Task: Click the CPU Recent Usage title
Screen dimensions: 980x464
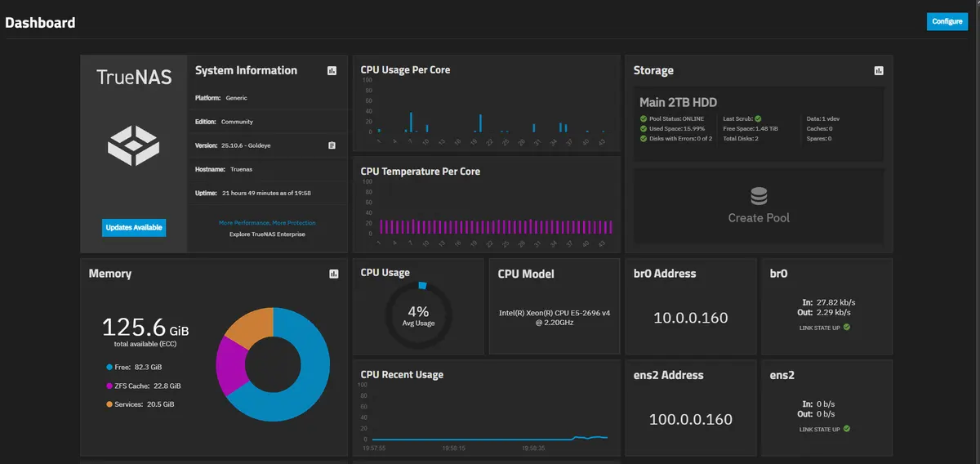Action: coord(402,375)
